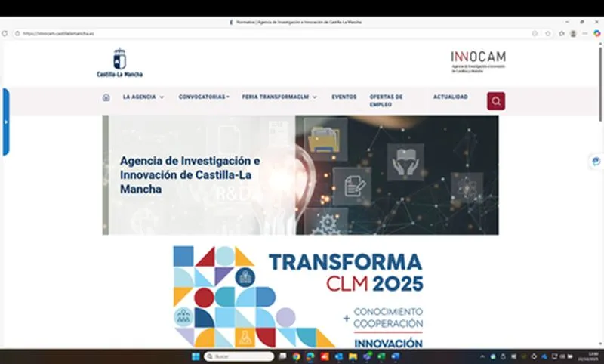The image size is (604, 364).
Task: Open File Explorer from the taskbar
Action: coord(353,356)
